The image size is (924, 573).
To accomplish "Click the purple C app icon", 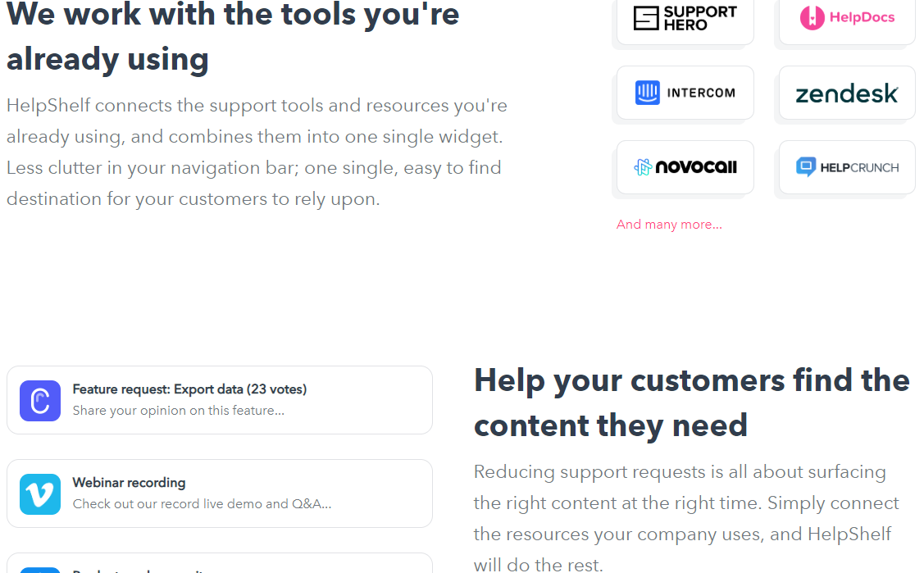I will coord(38,400).
